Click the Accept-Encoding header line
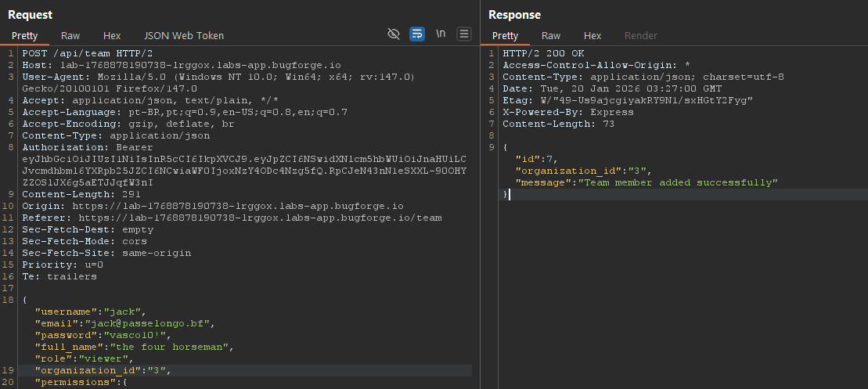The width and height of the screenshot is (868, 389). (128, 124)
